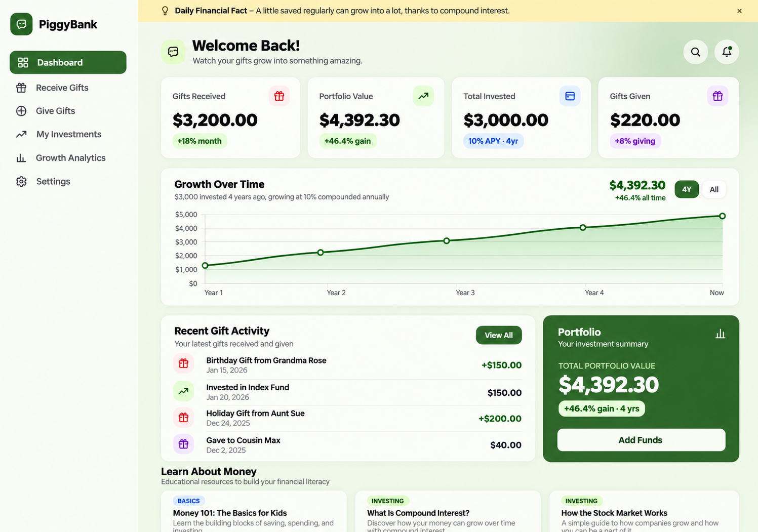Image resolution: width=758 pixels, height=532 pixels.
Task: Click the Gifts Received red gift icon
Action: tap(279, 96)
